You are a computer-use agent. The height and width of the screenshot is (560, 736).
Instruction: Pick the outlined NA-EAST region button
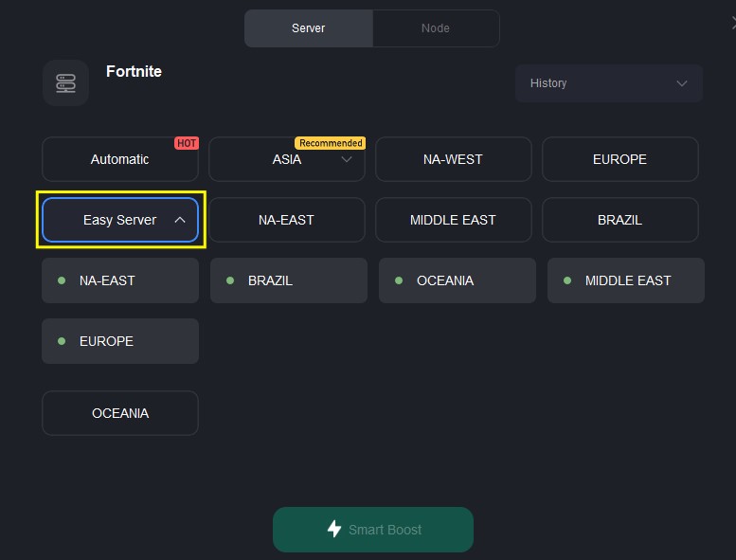(286, 220)
